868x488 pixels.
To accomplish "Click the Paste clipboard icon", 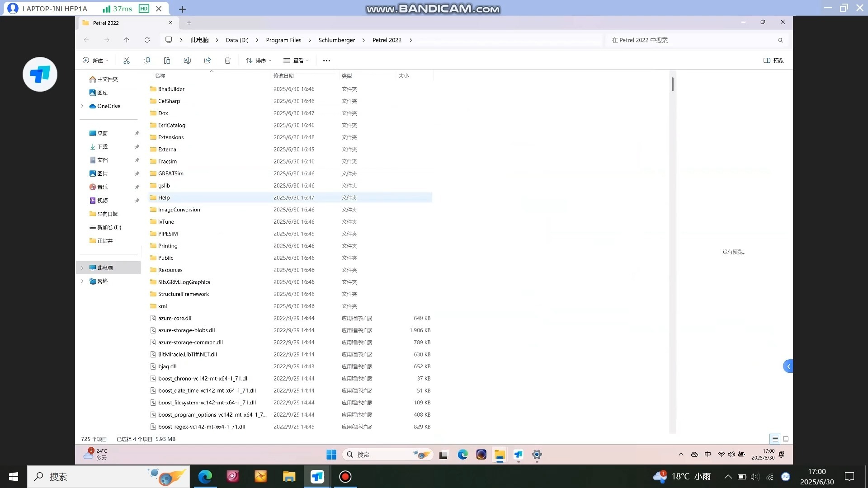I will coord(167,60).
